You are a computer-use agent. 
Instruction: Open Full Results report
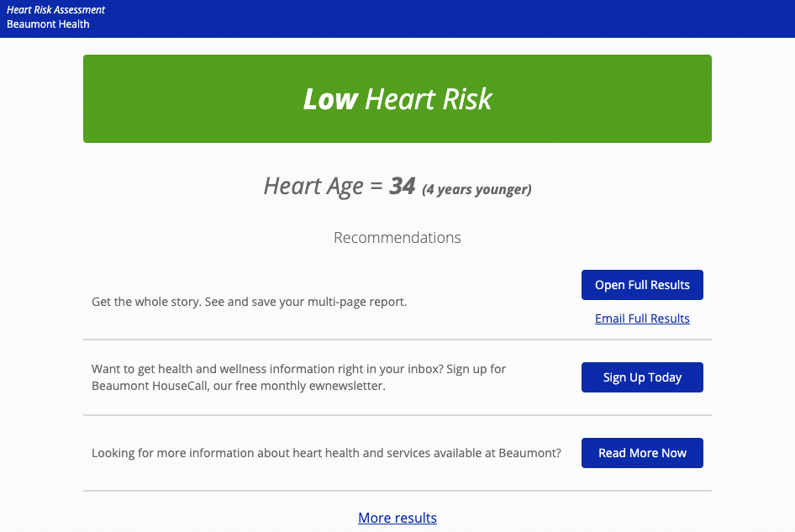641,285
